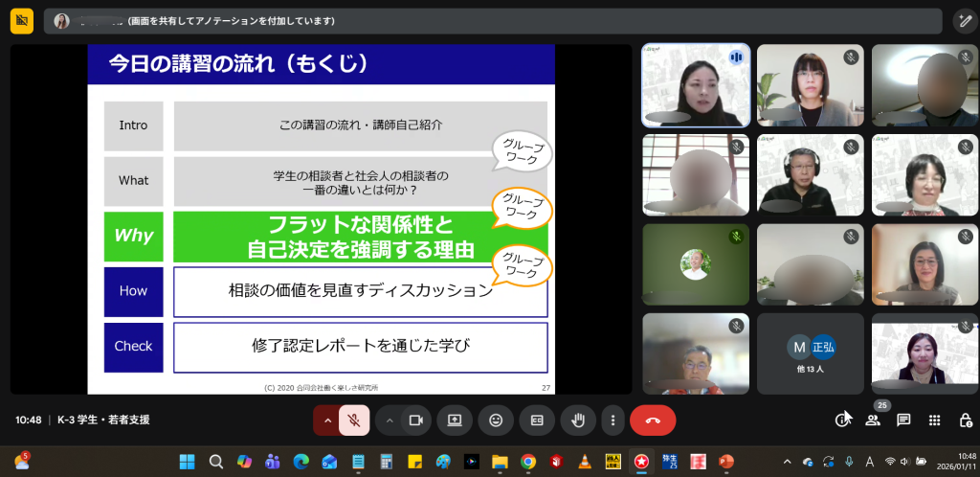This screenshot has width=980, height=477.
Task: Expand video settings arrow beside camera
Action: click(389, 420)
